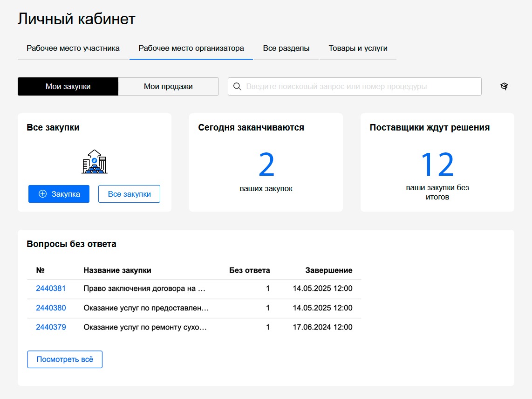Switch to 'Рабочее место участника' tab
Viewport: 532px width, 399px height.
click(x=73, y=48)
